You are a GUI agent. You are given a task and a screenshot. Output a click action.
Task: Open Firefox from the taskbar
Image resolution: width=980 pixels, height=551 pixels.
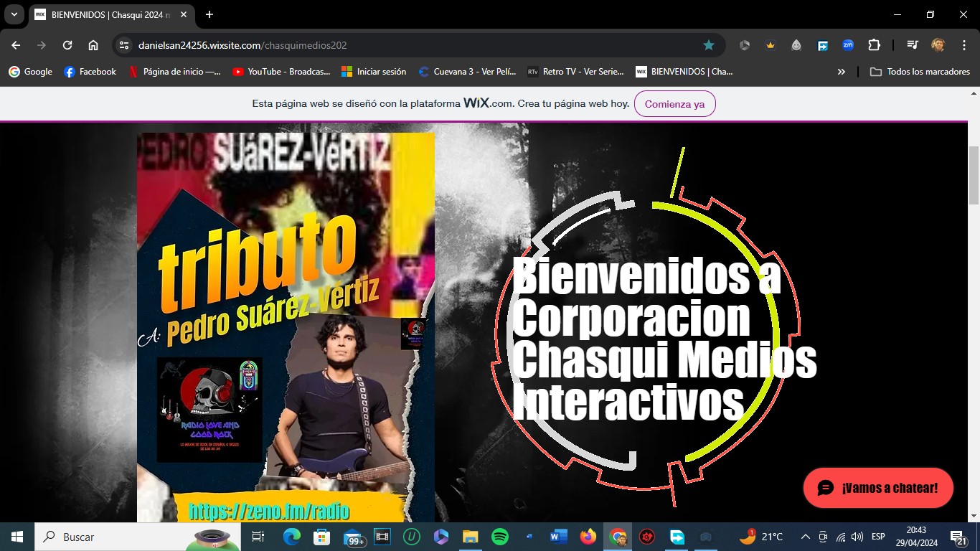point(588,537)
